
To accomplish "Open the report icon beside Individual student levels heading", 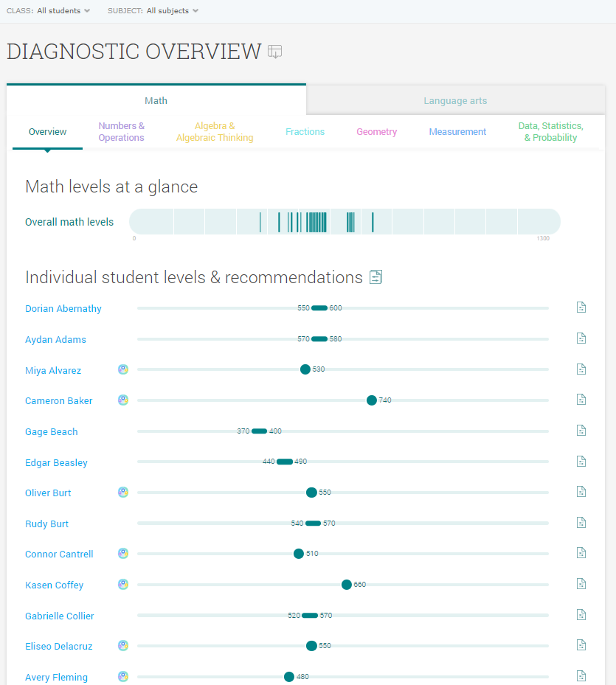I will pyautogui.click(x=376, y=277).
